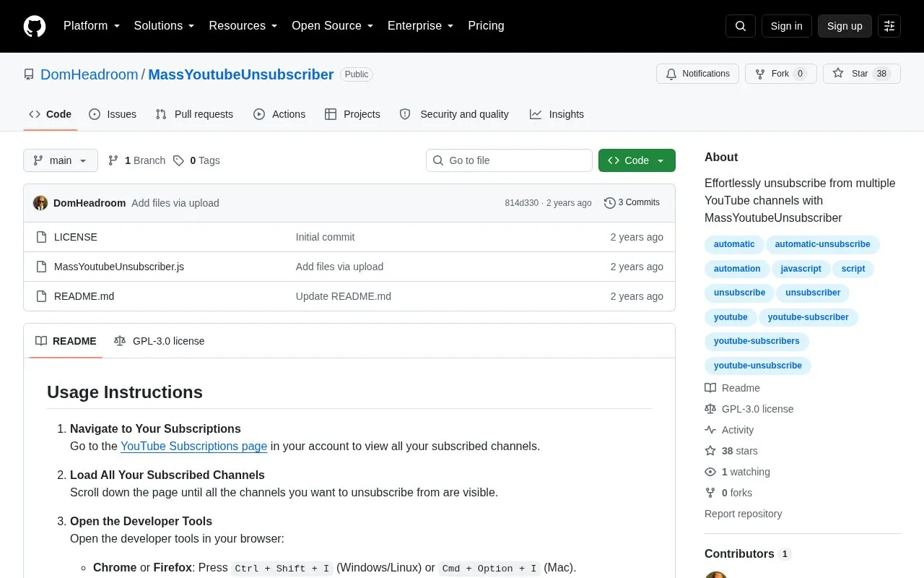Fork the repository using Fork button
924x578 pixels.
tap(780, 74)
